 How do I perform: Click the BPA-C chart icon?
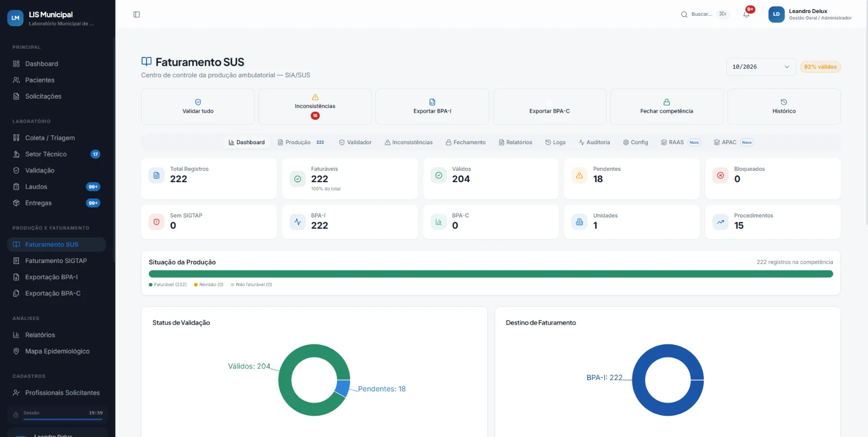click(438, 222)
